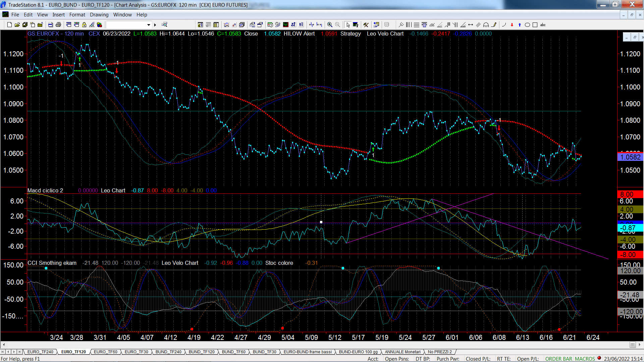Click the first-tab navigation arrow
Viewport: 644px width, 362px height.
[3, 352]
